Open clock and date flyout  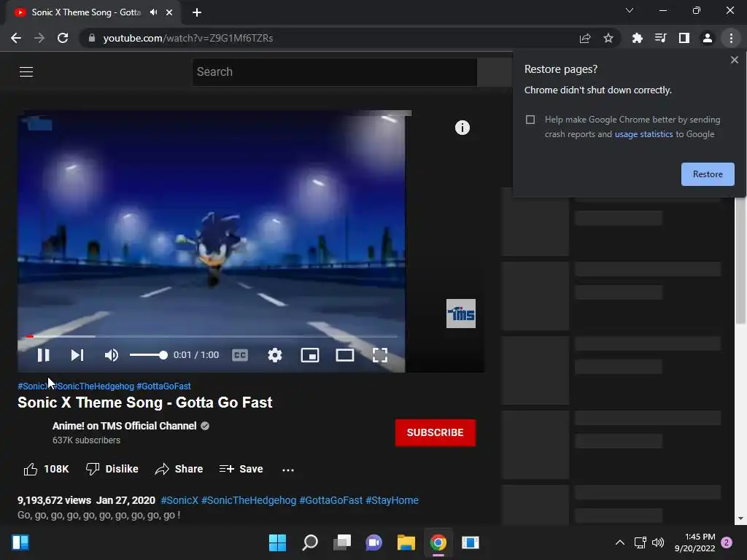point(694,542)
